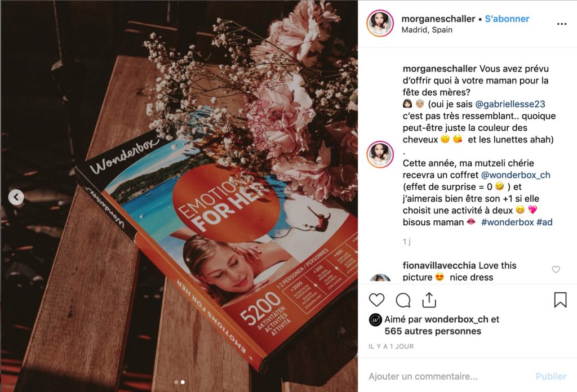Click the Publier button
Viewport: 577px width, 392px height.
pyautogui.click(x=551, y=376)
